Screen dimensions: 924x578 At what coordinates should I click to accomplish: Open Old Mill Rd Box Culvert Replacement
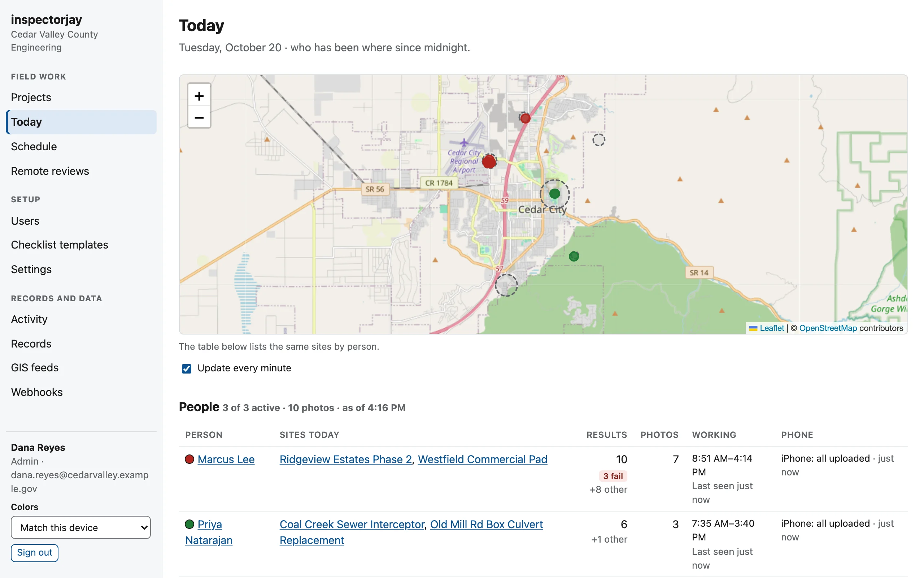(411, 532)
